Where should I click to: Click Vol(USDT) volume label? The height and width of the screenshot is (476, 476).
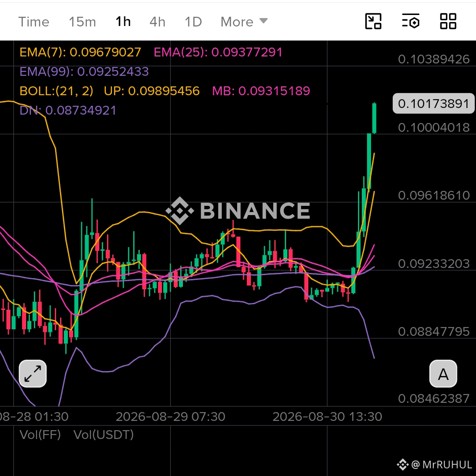click(104, 435)
